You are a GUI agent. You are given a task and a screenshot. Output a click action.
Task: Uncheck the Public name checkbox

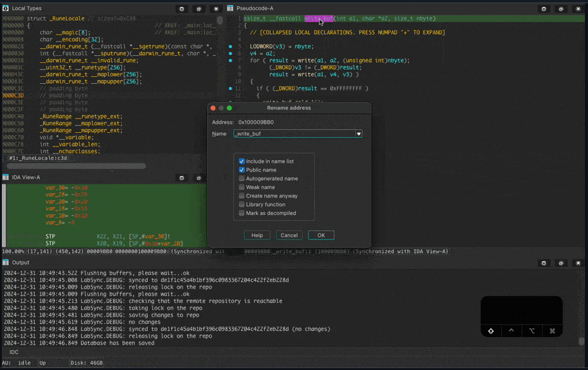pyautogui.click(x=242, y=170)
